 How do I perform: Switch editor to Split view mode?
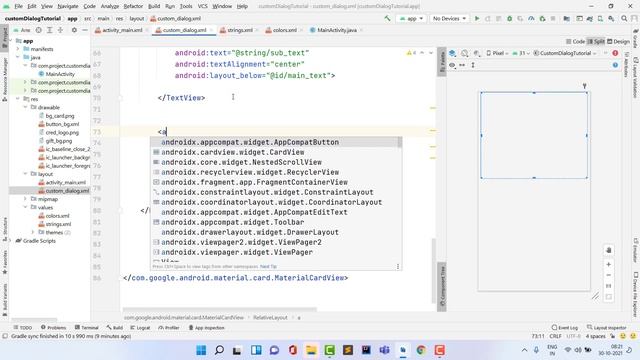click(596, 42)
